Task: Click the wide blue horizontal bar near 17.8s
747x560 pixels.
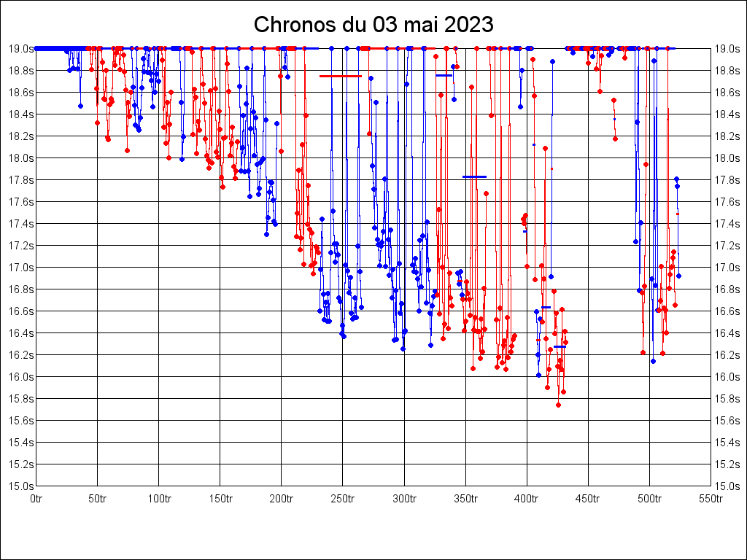Action: tap(474, 176)
